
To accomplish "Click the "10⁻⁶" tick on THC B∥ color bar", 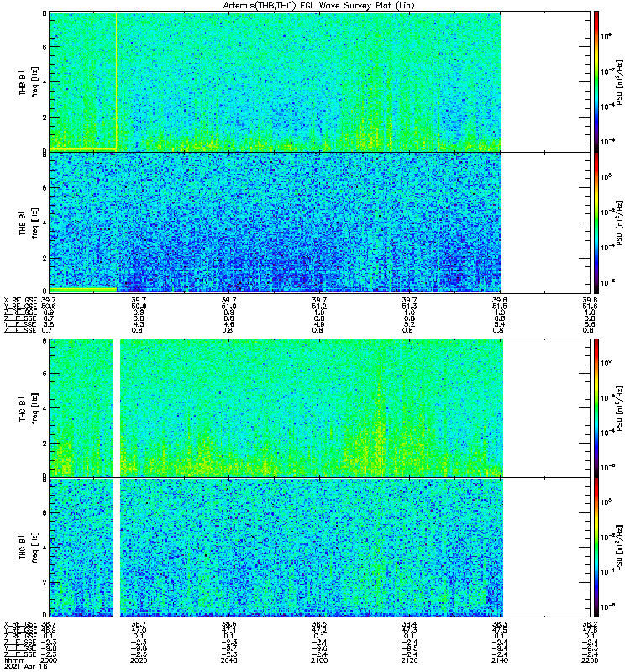I will (607, 606).
